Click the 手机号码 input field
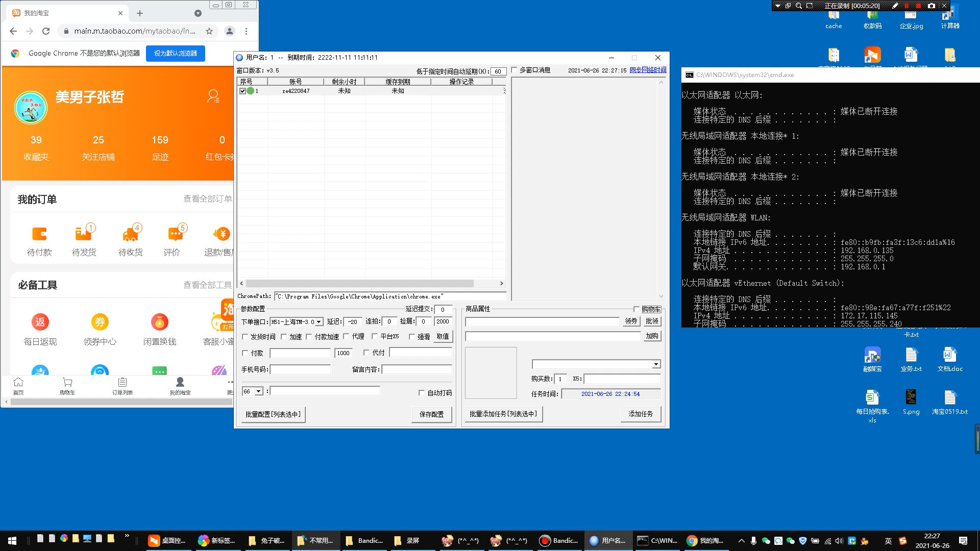 click(300, 369)
